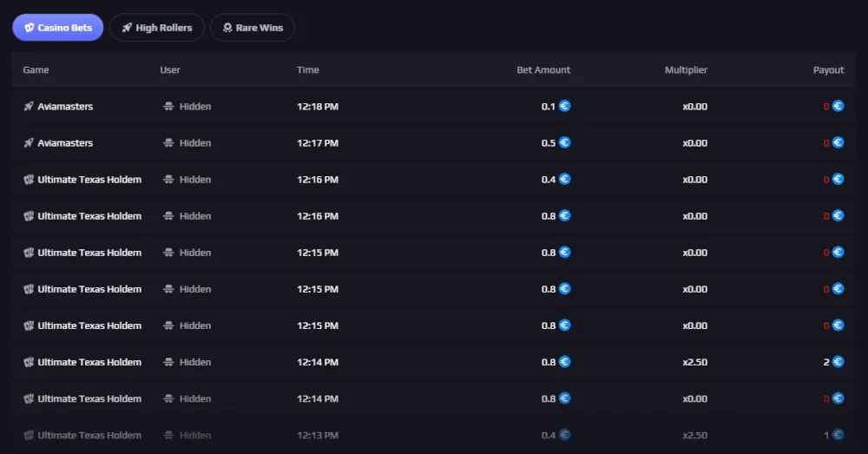This screenshot has width=868, height=454.
Task: Open Ultimate Texas Holdem from the 12:13 PM row
Action: pyautogui.click(x=89, y=435)
